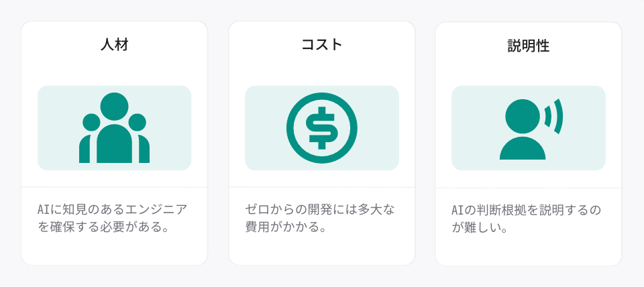Viewport: 644px width, 287px height.
Task: Select the コスト card heading
Action: (x=322, y=44)
